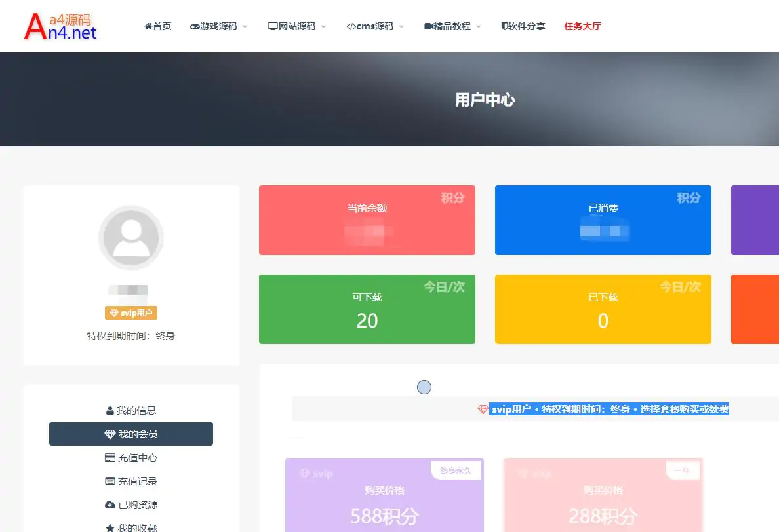779x532 pixels.
Task: Open 我的信息 in the sidebar
Action: pyautogui.click(x=131, y=411)
